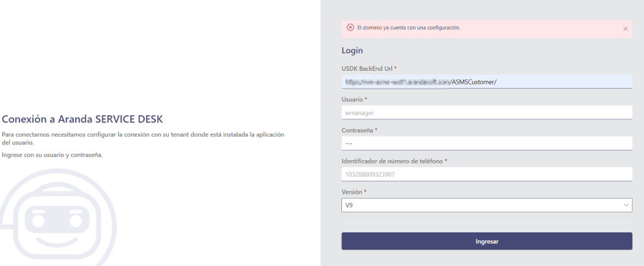This screenshot has width=644, height=266.
Task: Click the Versión field label
Action: (353, 192)
